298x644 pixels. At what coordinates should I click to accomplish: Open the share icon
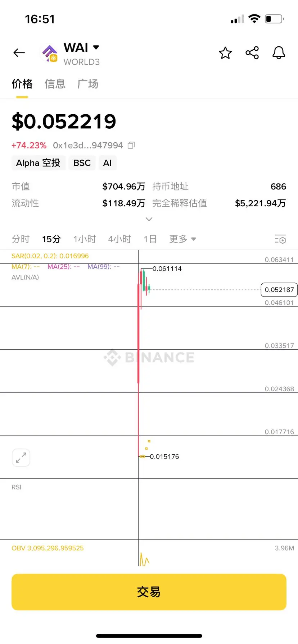(252, 53)
